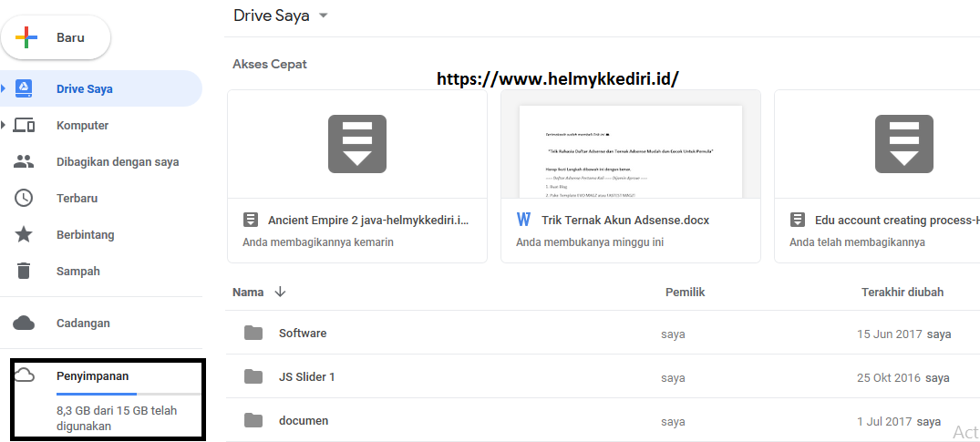The height and width of the screenshot is (442, 980).
Task: Click the Komputer devices icon
Action: (x=24, y=126)
